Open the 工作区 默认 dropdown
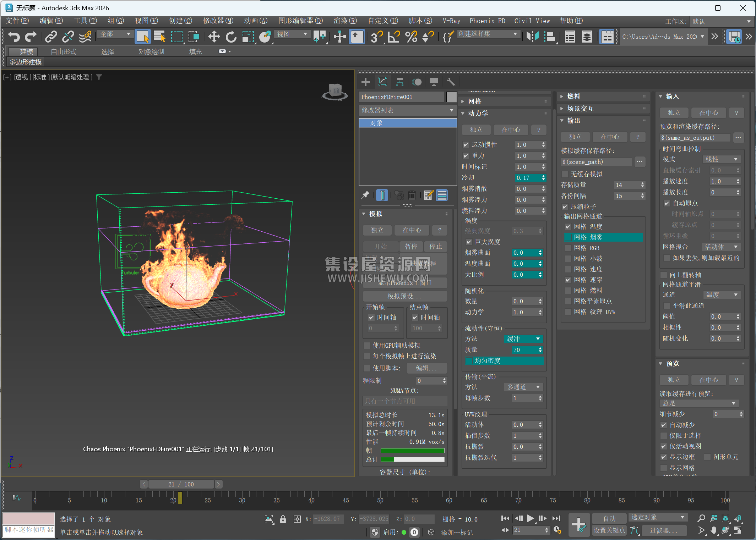 pyautogui.click(x=722, y=21)
